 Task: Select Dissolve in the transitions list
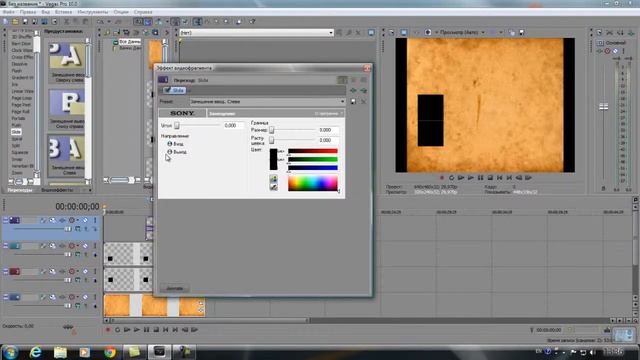pos(19,64)
